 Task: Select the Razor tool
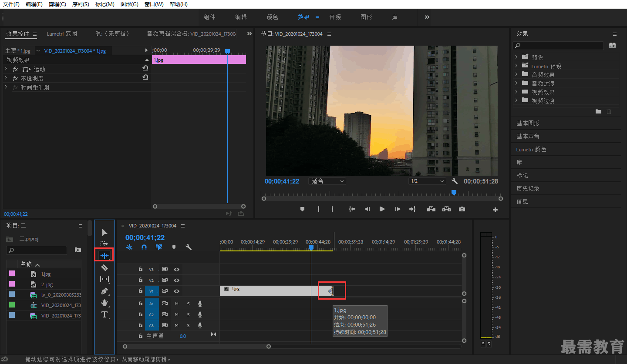pos(104,267)
